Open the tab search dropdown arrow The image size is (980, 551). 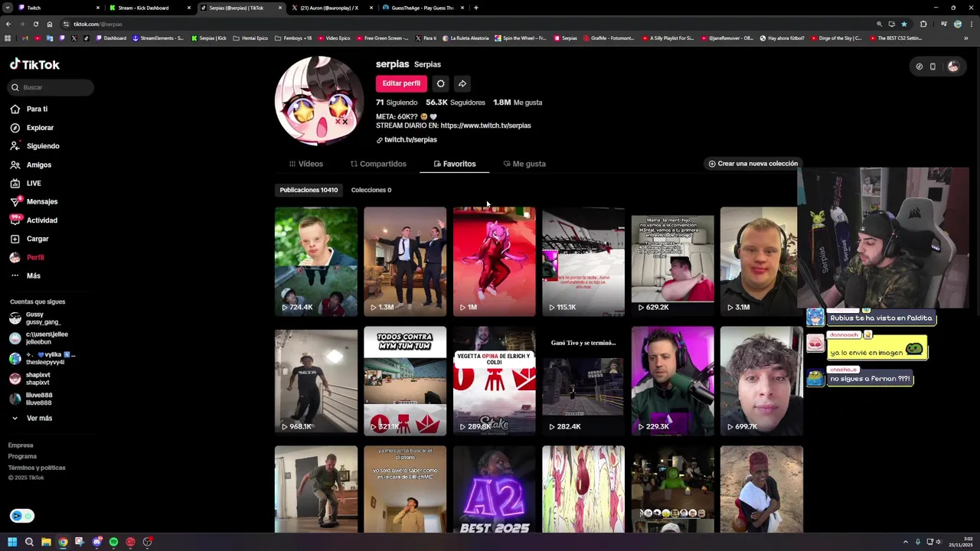7,8
